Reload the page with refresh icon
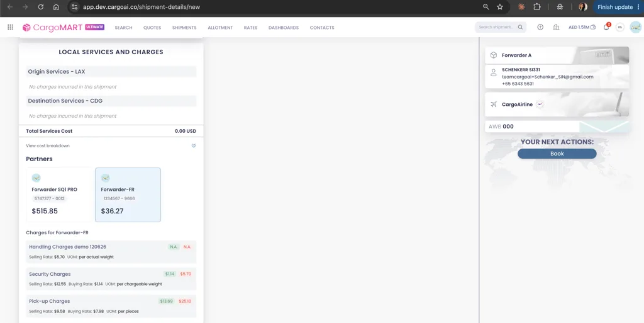The image size is (644, 323). [x=41, y=7]
